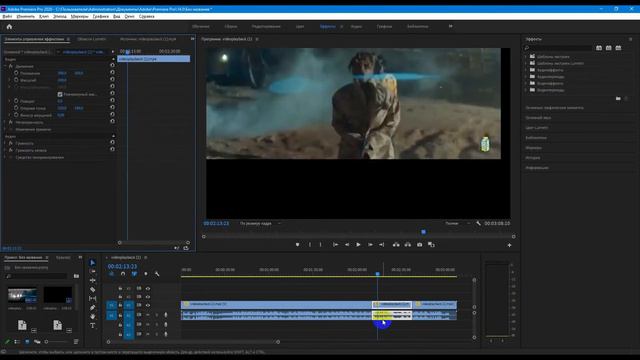640x360 pixels.
Task: Switch project panel to freeform view
Action: (x=37, y=342)
